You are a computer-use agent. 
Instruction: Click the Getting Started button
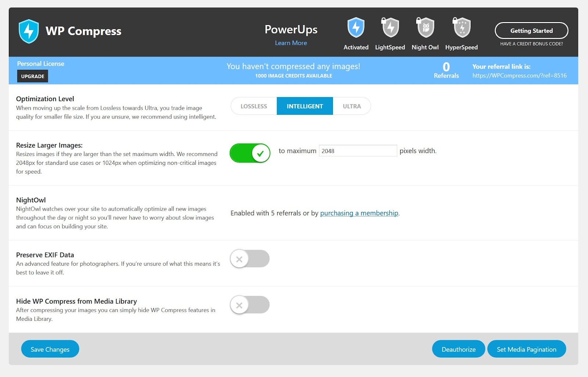(x=531, y=30)
